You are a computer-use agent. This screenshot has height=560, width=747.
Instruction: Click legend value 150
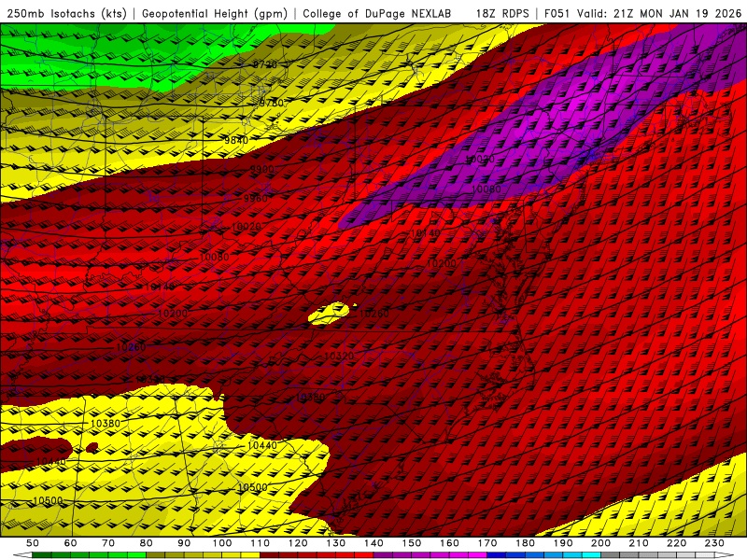[x=412, y=543]
